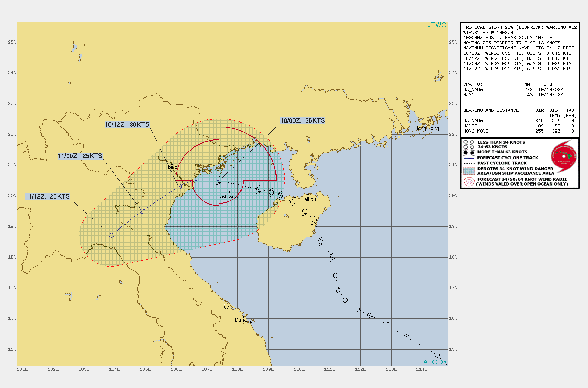Click 'MOVING 285 DEGREES TRUE AT 13 KNOTS' line
Image resolution: width=588 pixels, height=388 pixels.
pos(512,43)
